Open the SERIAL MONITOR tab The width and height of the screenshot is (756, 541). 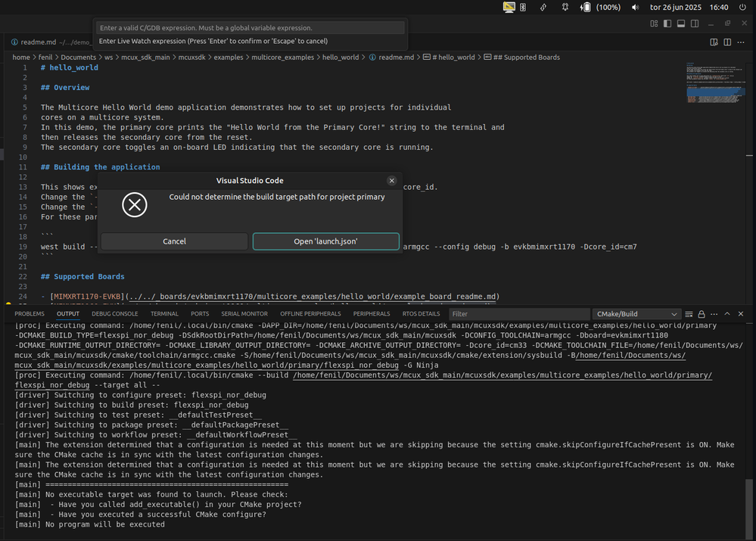click(x=244, y=314)
